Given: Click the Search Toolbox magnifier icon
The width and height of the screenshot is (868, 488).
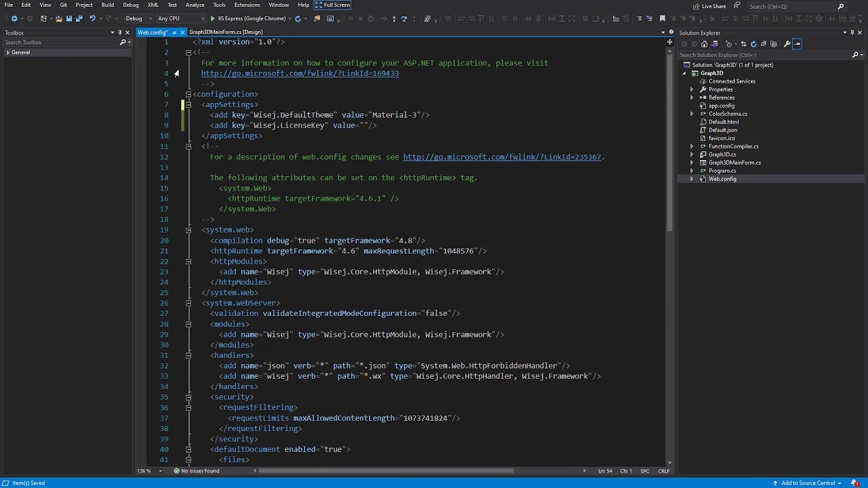Looking at the screenshot, I should 123,42.
